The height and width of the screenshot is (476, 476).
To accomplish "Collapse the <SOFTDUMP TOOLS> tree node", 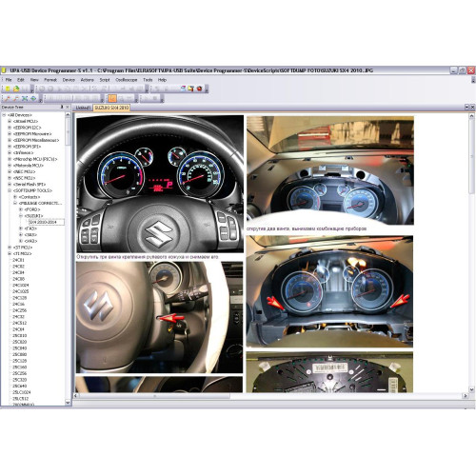I will [10, 190].
